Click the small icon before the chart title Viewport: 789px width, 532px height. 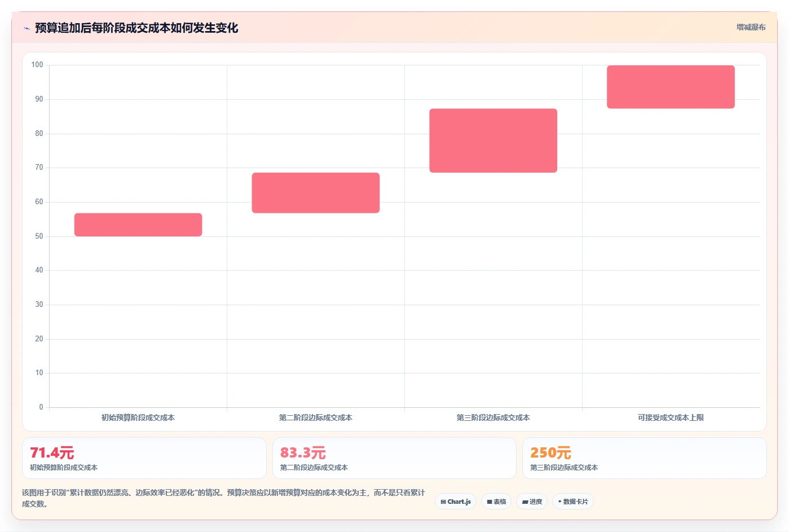[x=27, y=28]
